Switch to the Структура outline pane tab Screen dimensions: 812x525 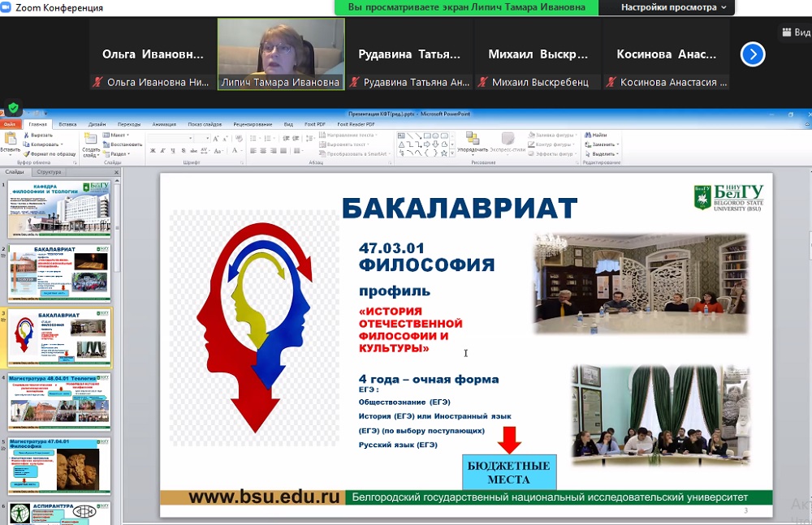tap(49, 172)
